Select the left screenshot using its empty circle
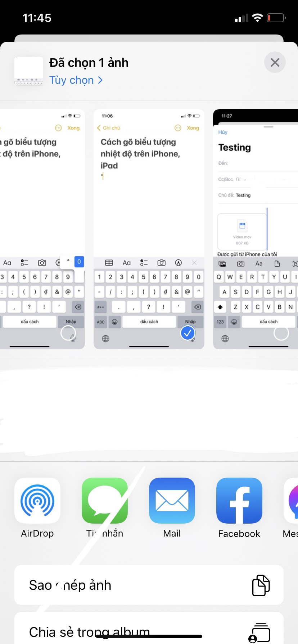 68,333
